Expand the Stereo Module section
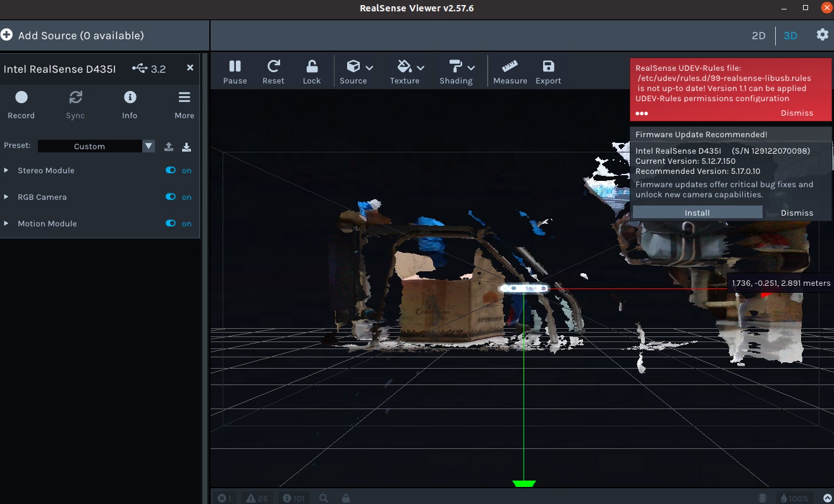The image size is (834, 504). pyautogui.click(x=6, y=171)
